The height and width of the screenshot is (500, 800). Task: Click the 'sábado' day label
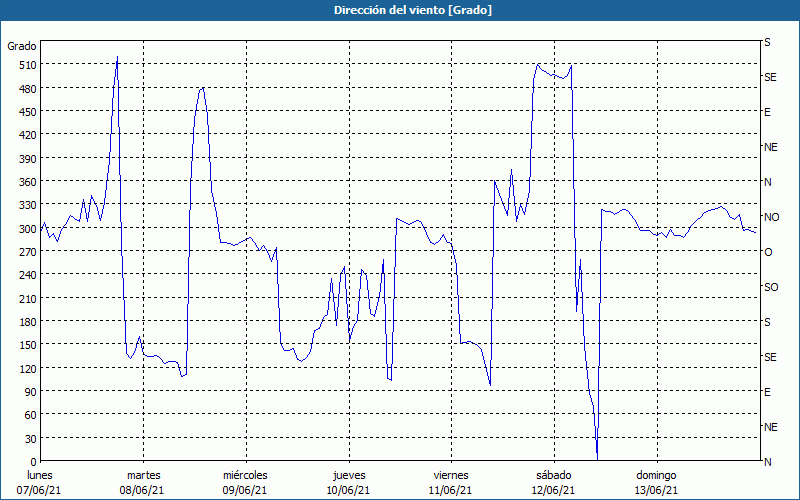tap(554, 476)
